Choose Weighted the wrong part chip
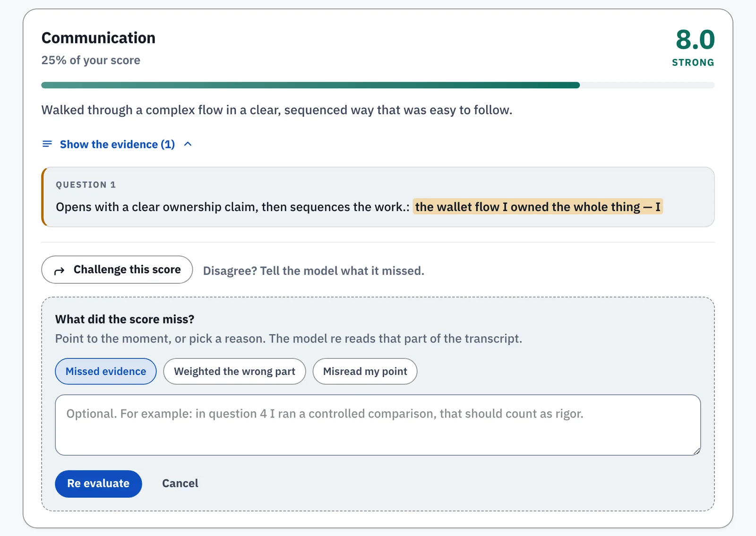Image resolution: width=756 pixels, height=536 pixels. [234, 371]
